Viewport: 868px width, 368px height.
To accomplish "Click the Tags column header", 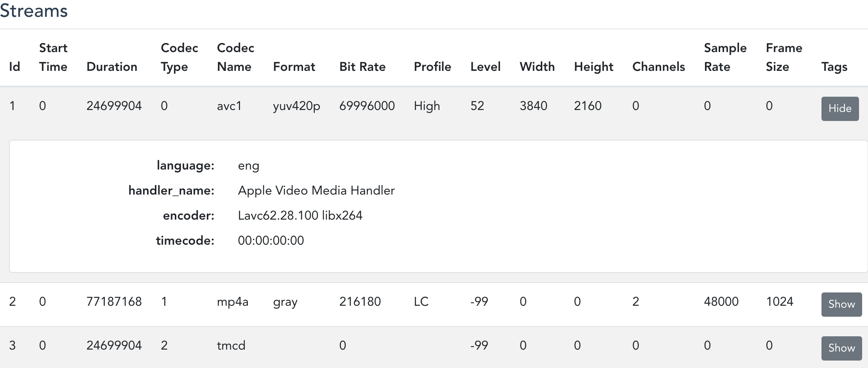I will coord(834,67).
